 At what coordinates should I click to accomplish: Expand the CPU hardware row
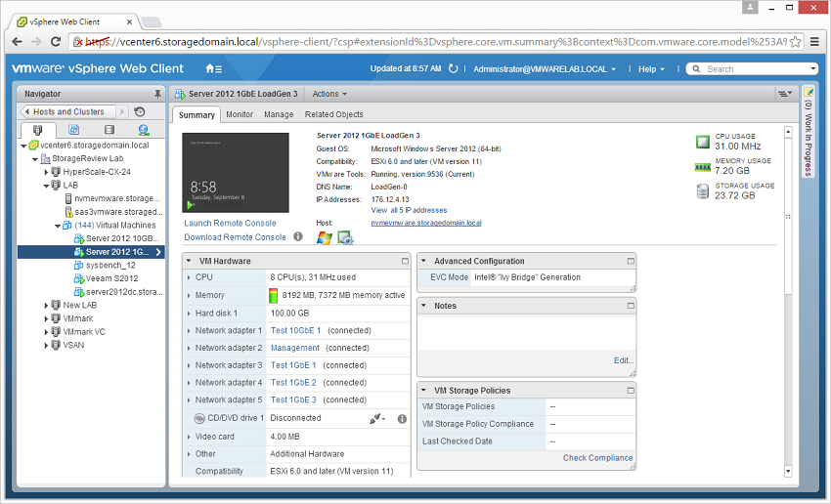point(189,277)
